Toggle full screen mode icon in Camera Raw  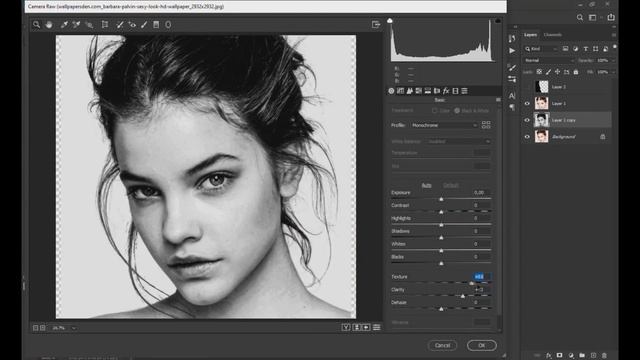376,24
